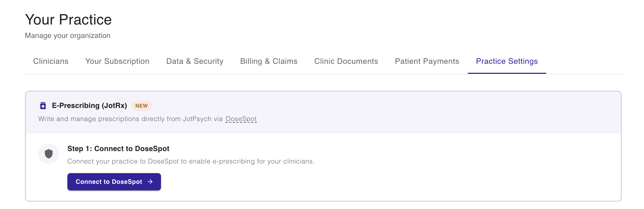Click the E-Prescribing (JotRx) title
The width and height of the screenshot is (644, 209).
89,106
